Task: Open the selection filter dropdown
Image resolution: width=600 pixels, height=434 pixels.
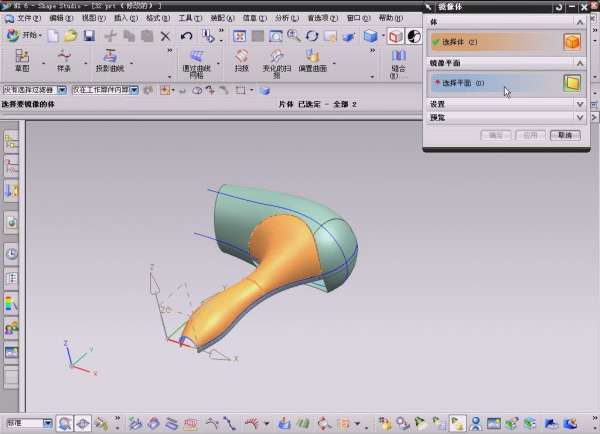Action: 62,90
